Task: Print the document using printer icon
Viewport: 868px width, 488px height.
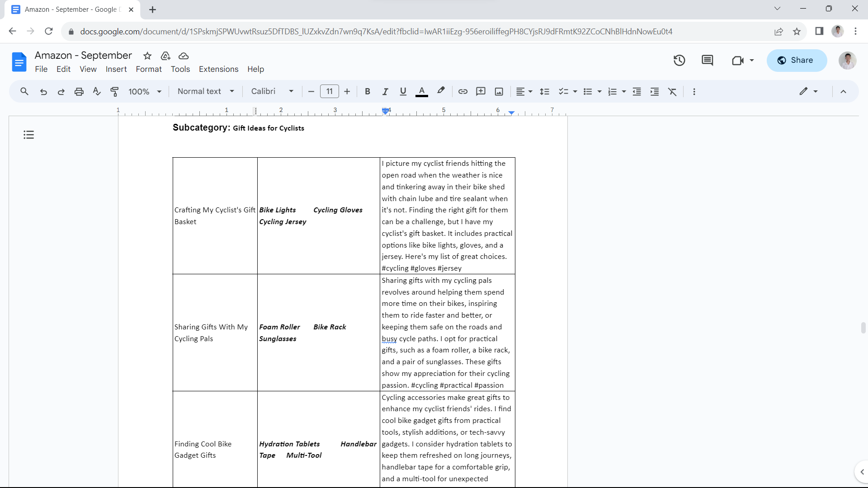Action: click(x=79, y=91)
